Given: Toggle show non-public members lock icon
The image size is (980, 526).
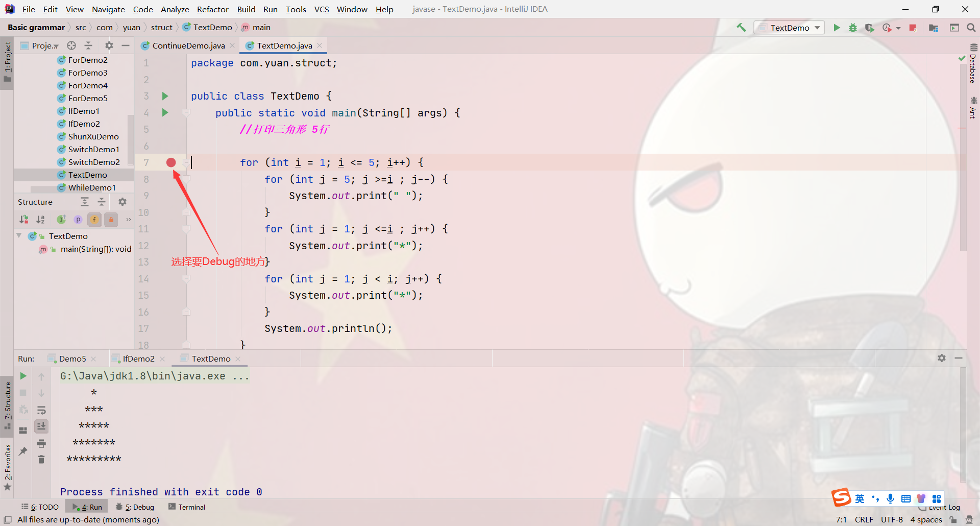Looking at the screenshot, I should pyautogui.click(x=111, y=220).
